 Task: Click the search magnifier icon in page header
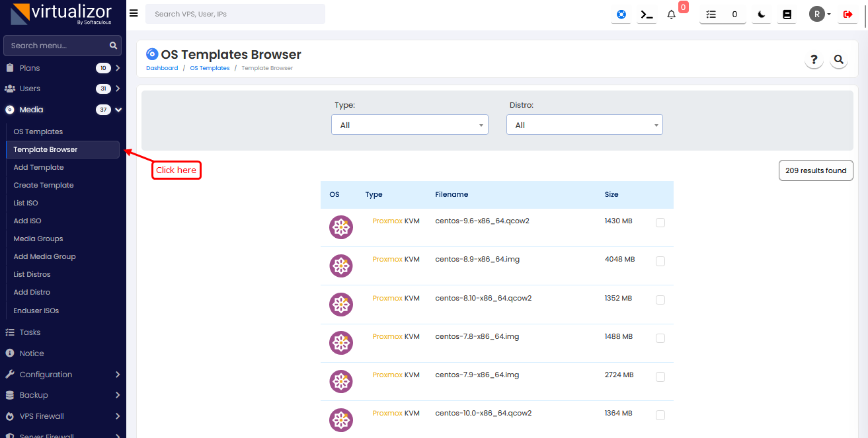click(838, 59)
